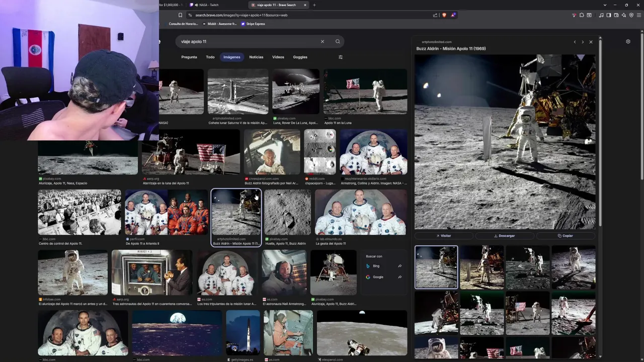Toggle the browser sidebar panel
644x362 pixels.
(608, 15)
